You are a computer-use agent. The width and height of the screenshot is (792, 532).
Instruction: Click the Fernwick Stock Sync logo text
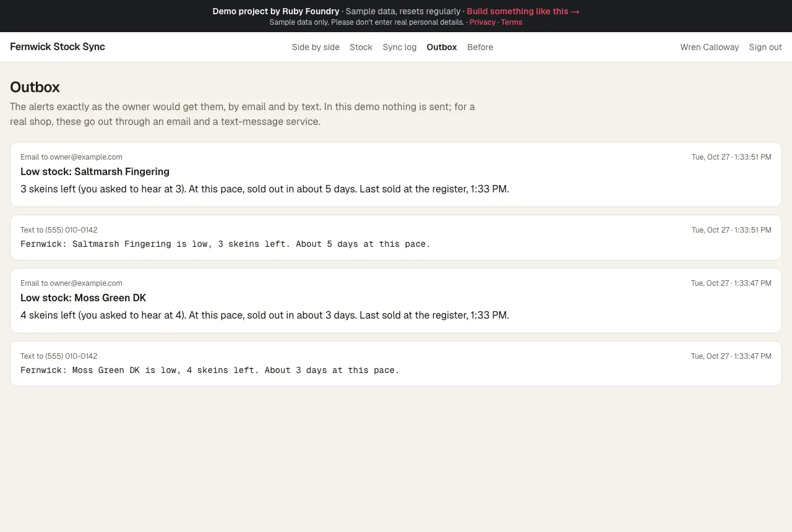point(58,47)
